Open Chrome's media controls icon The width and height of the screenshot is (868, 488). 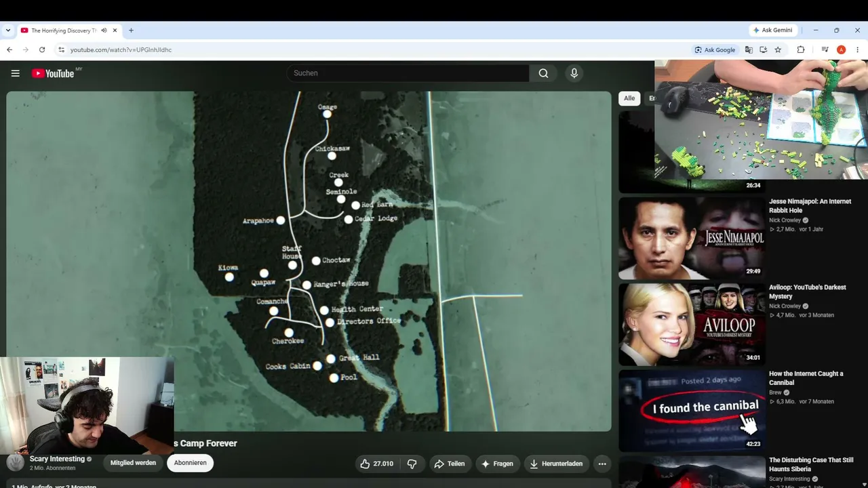click(825, 49)
